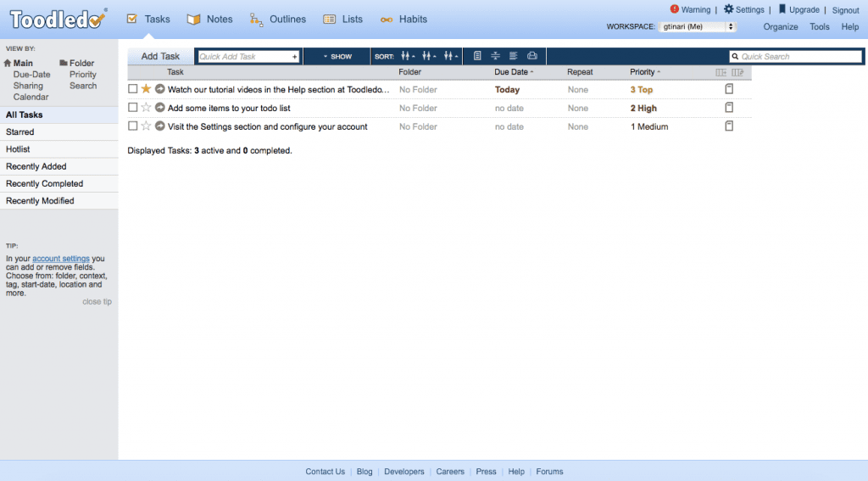Click the print toolbar icon
The image size is (868, 481).
point(532,56)
